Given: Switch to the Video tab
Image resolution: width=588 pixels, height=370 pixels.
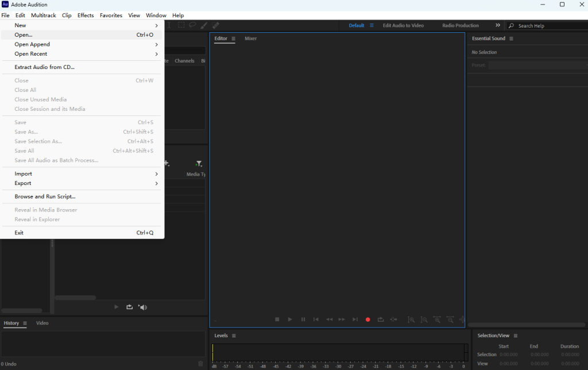Looking at the screenshot, I should point(42,323).
